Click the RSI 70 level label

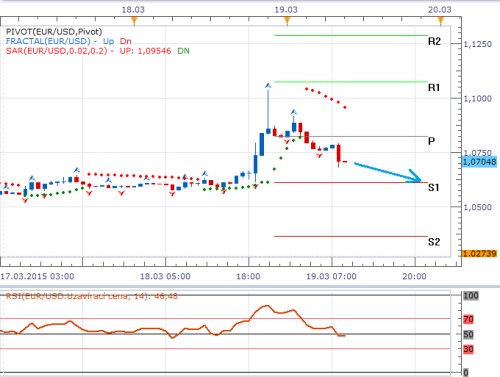(468, 319)
